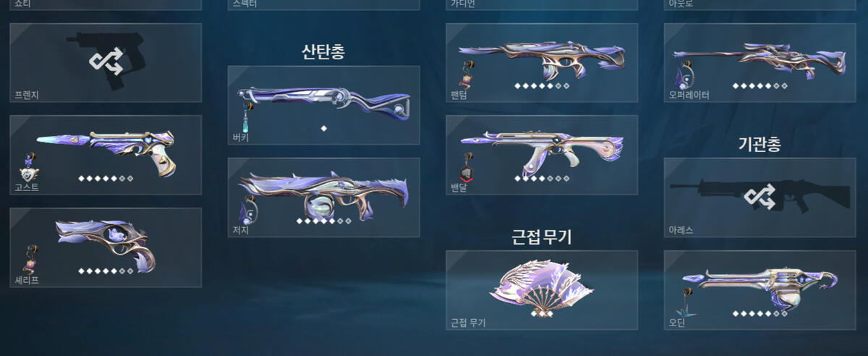Image resolution: width=868 pixels, height=356 pixels.
Task: Click the random shuffle icon on 프렌지
Action: (x=106, y=62)
